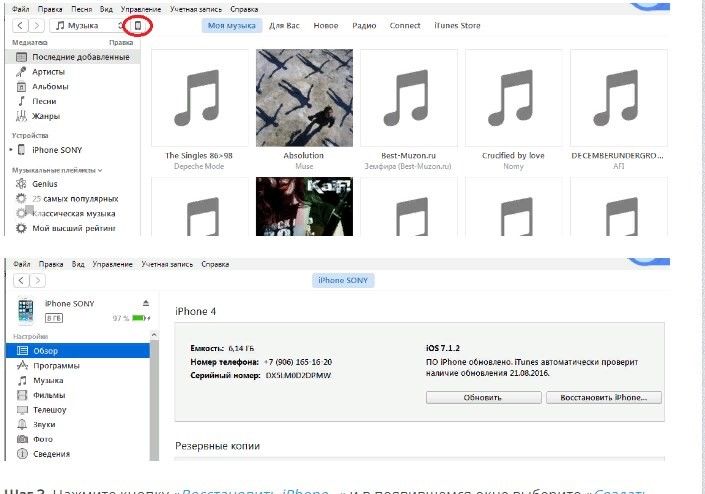Image resolution: width=705 pixels, height=494 pixels.
Task: Select Последние добавленные in sidebar
Action: coord(80,58)
